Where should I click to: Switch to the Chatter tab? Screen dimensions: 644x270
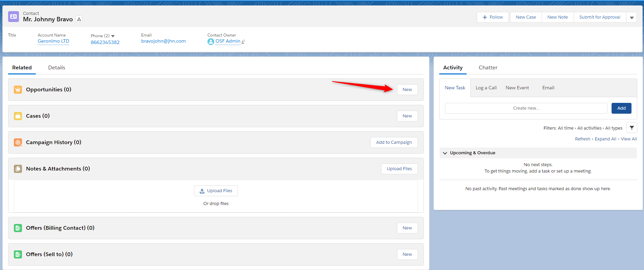pyautogui.click(x=488, y=68)
